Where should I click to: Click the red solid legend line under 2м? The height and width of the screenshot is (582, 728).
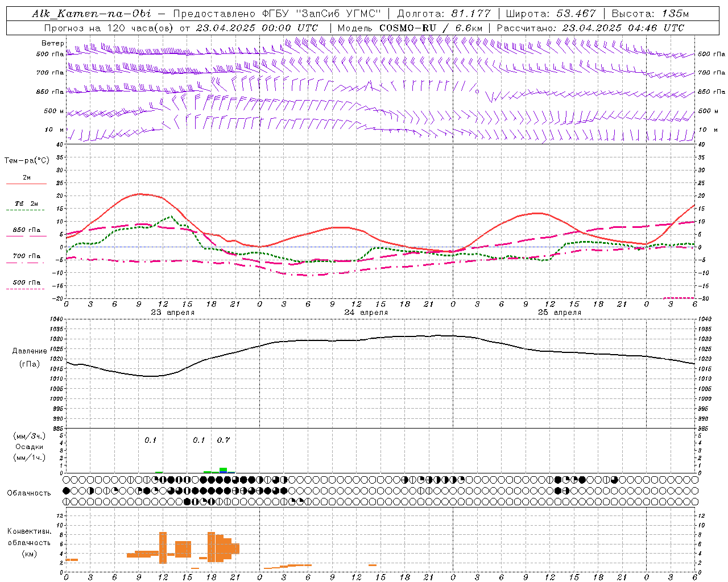26,184
